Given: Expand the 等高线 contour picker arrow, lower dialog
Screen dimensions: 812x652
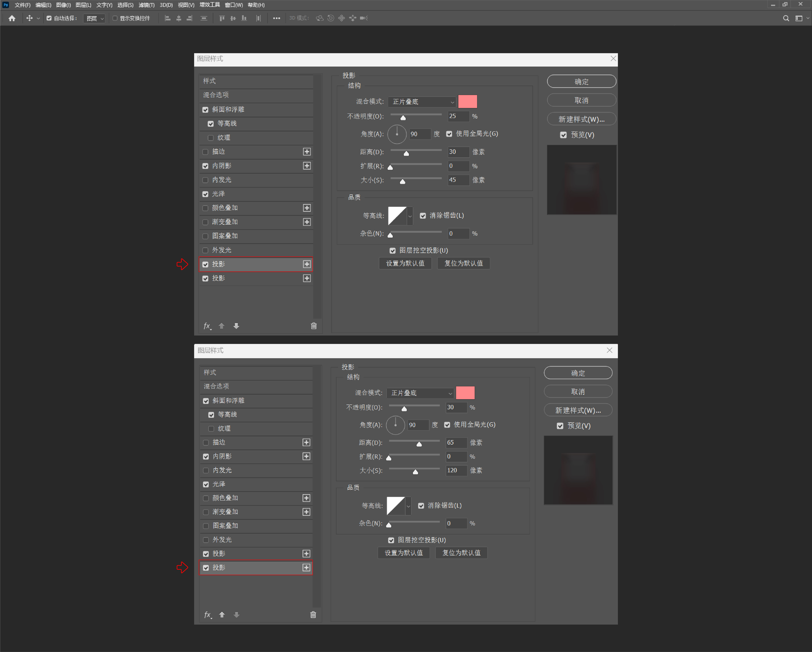Looking at the screenshot, I should [x=408, y=506].
